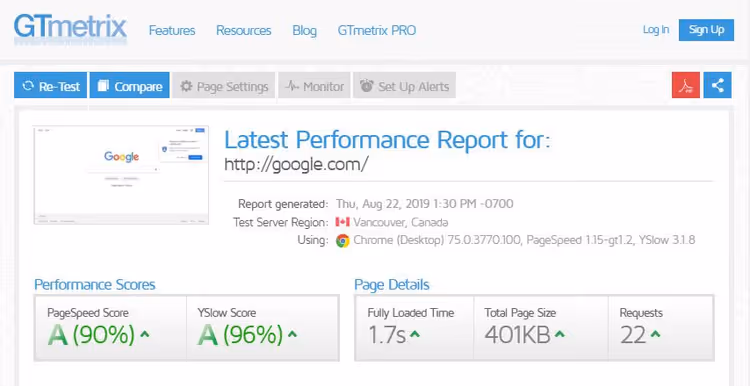The height and width of the screenshot is (386, 750).
Task: Go to the Blog page
Action: tap(305, 31)
